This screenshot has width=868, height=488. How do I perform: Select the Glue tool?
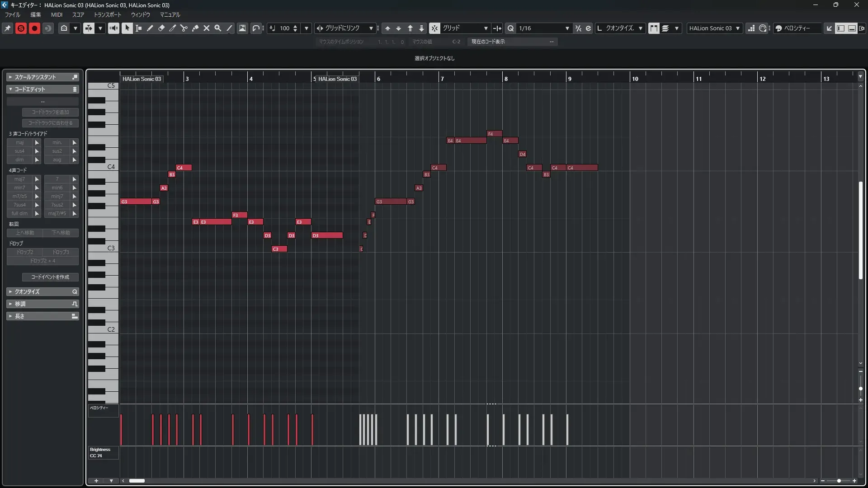click(195, 28)
